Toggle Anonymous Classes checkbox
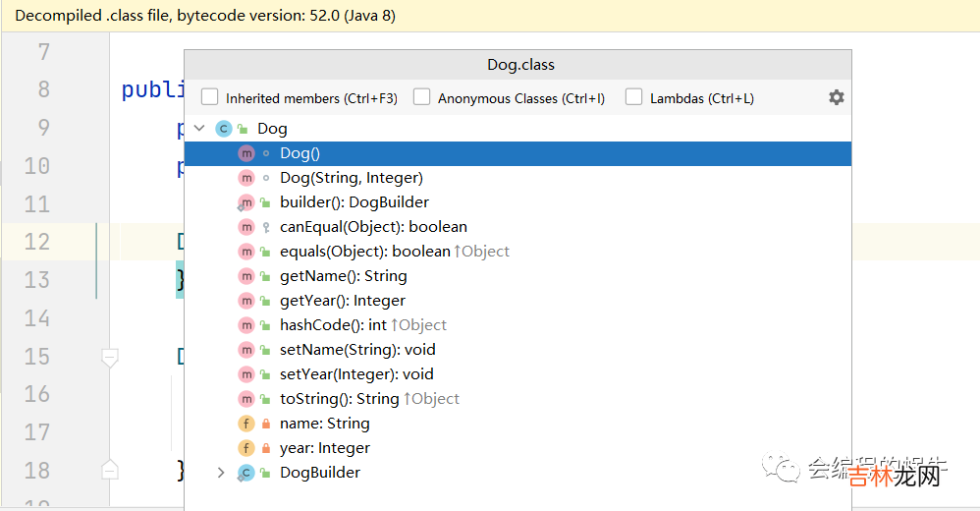The width and height of the screenshot is (980, 511). click(x=421, y=97)
